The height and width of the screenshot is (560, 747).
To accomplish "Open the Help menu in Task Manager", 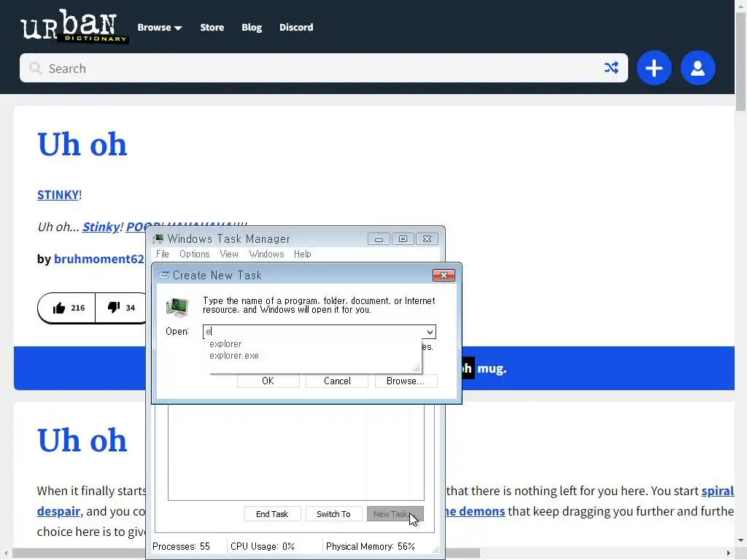I will click(302, 254).
